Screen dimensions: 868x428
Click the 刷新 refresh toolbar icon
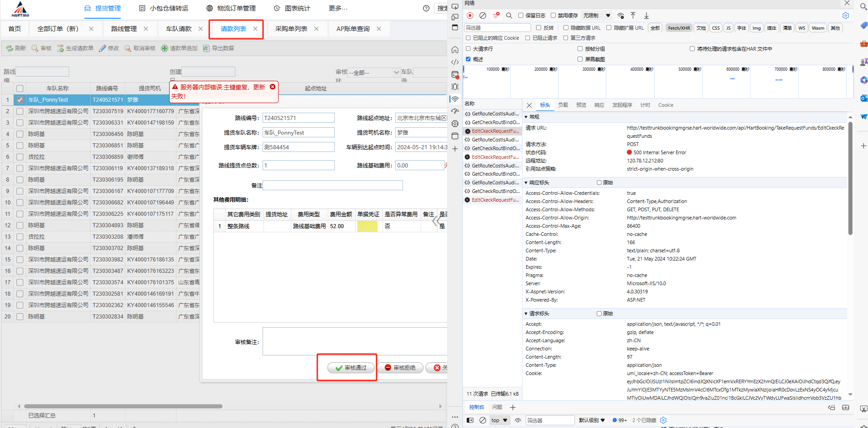[10, 48]
